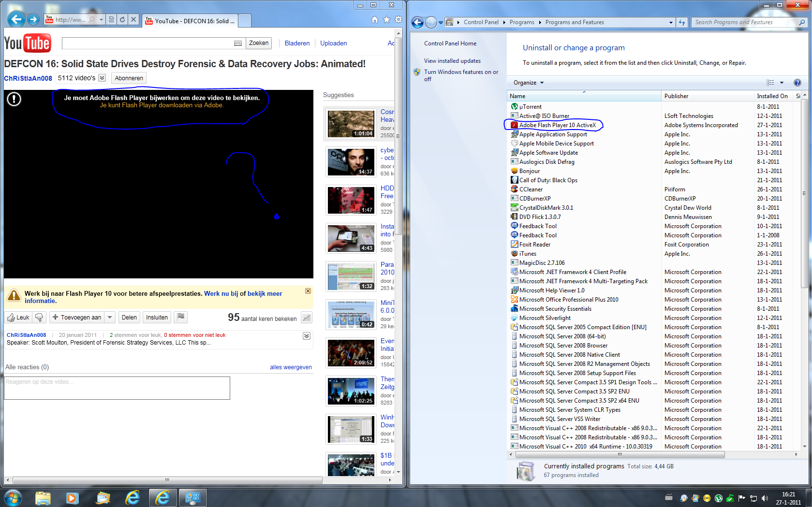The height and width of the screenshot is (507, 812).
Task: Switch to Control Panel taskbar button
Action: click(x=192, y=497)
